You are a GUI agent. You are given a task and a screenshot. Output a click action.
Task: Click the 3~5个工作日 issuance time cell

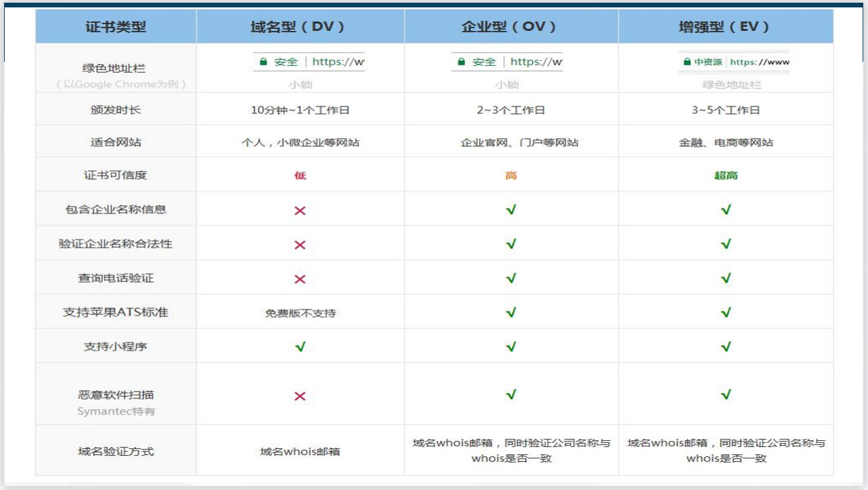725,110
